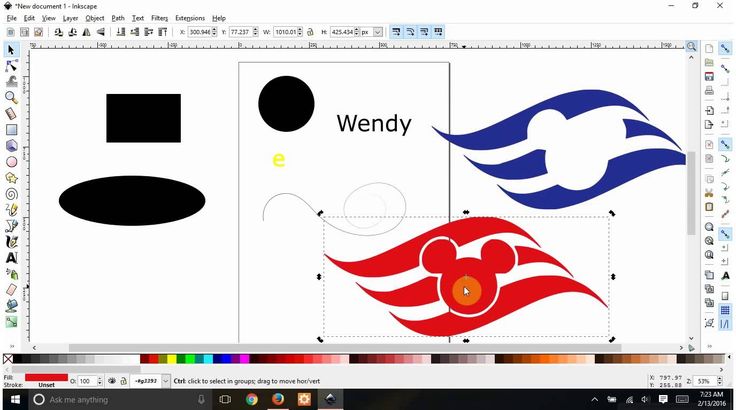
Task: Choose the Calligraphy tool
Action: point(11,242)
